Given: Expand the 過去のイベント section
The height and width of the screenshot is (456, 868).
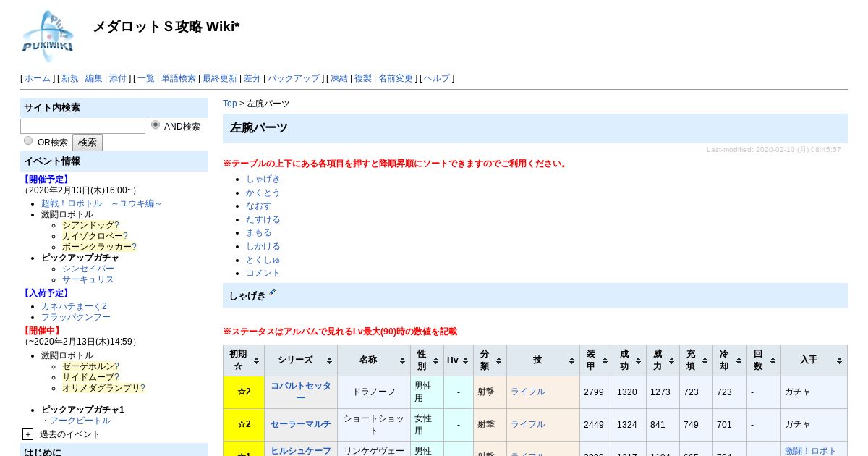Looking at the screenshot, I should 27,434.
